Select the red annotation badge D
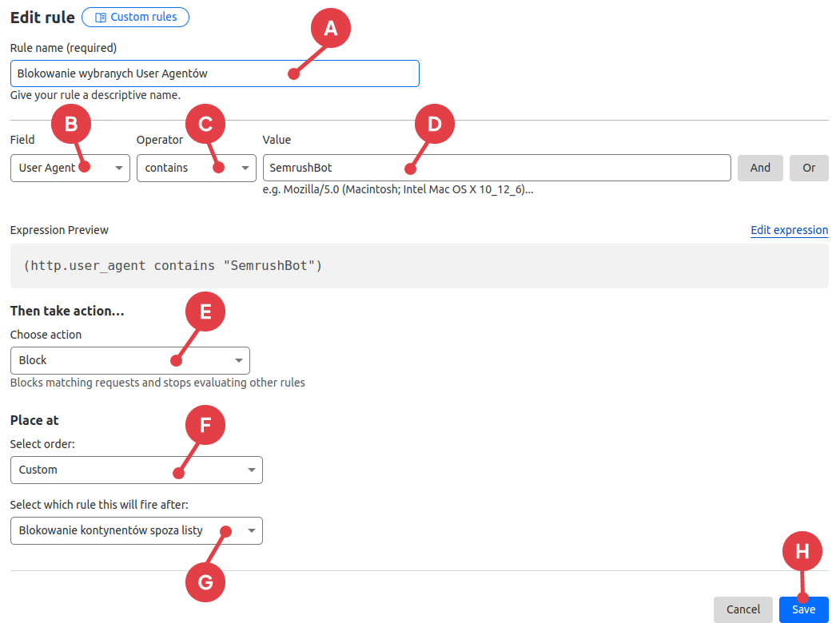 pos(434,124)
